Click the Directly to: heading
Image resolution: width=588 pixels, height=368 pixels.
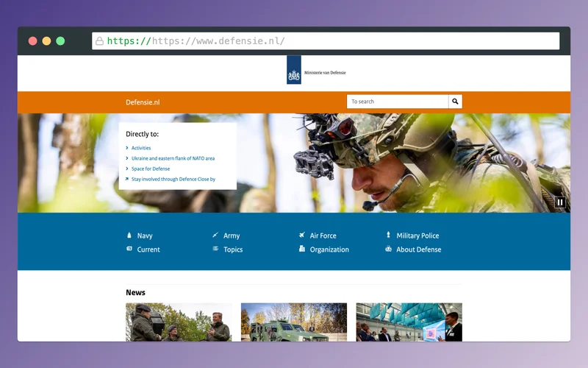(x=142, y=134)
